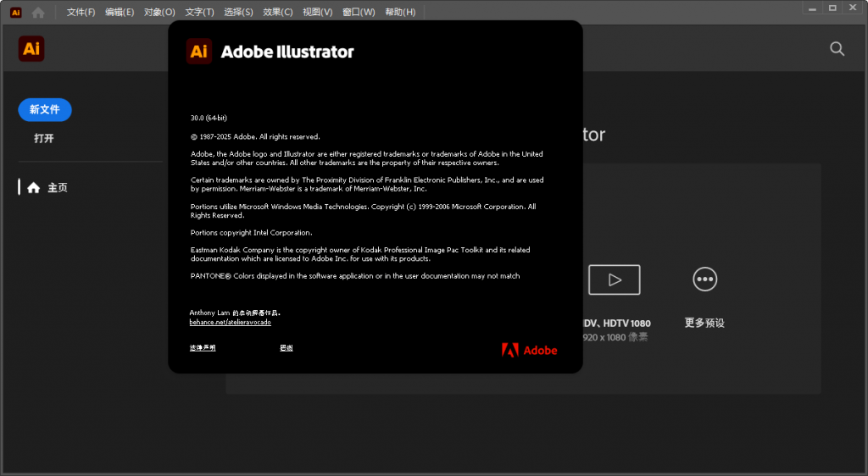Select the 主页 item in the sidebar
Screen dimensions: 868x476
click(x=57, y=188)
